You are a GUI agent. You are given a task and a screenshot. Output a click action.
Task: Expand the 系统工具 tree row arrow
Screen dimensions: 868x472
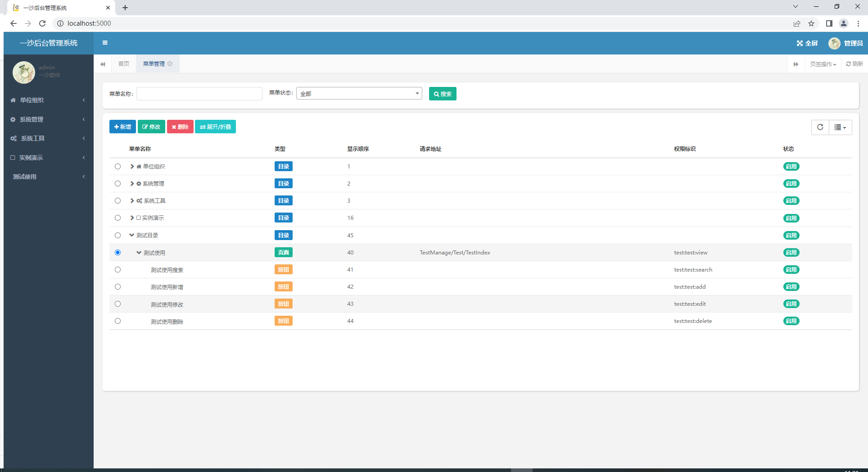pos(132,200)
